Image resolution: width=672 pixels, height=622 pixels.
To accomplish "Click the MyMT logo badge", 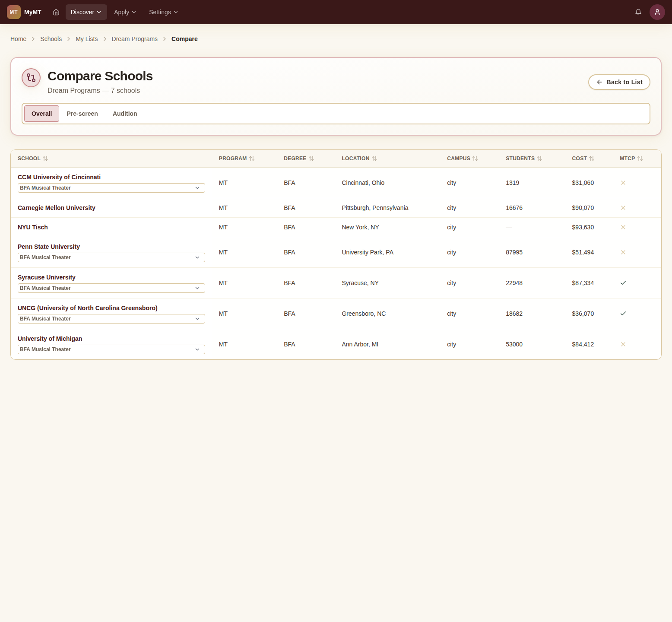I will [14, 12].
